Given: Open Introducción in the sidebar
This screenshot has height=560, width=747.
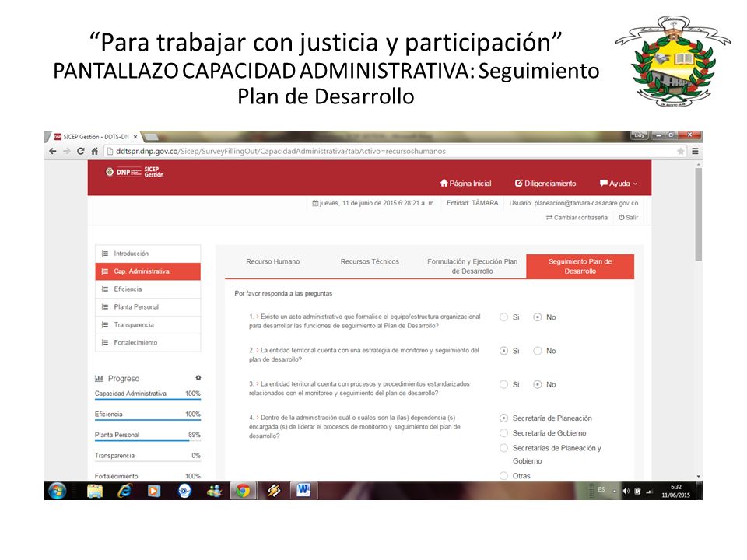Looking at the screenshot, I should [148, 254].
